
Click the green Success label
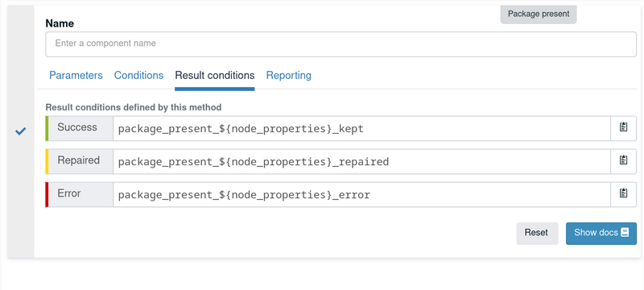pyautogui.click(x=79, y=128)
